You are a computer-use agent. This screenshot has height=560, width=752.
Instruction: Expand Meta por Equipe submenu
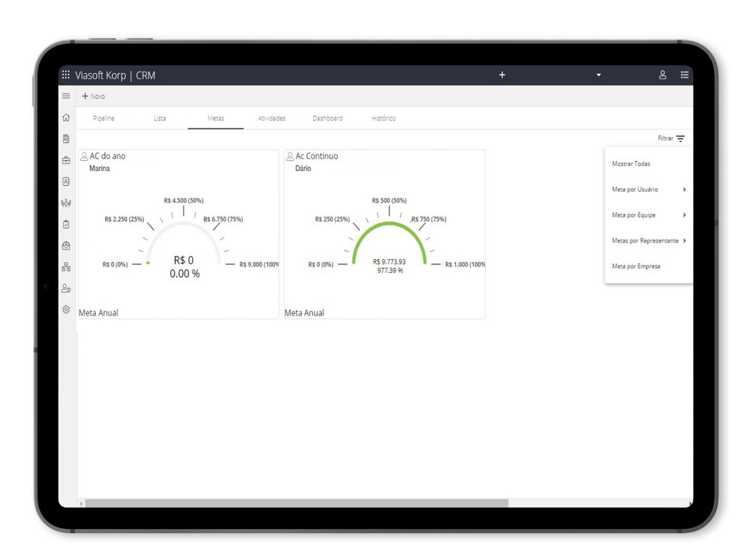[x=648, y=215]
